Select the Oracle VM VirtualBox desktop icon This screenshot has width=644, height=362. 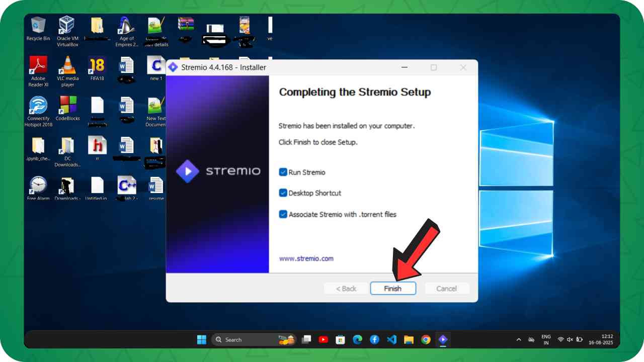67,31
